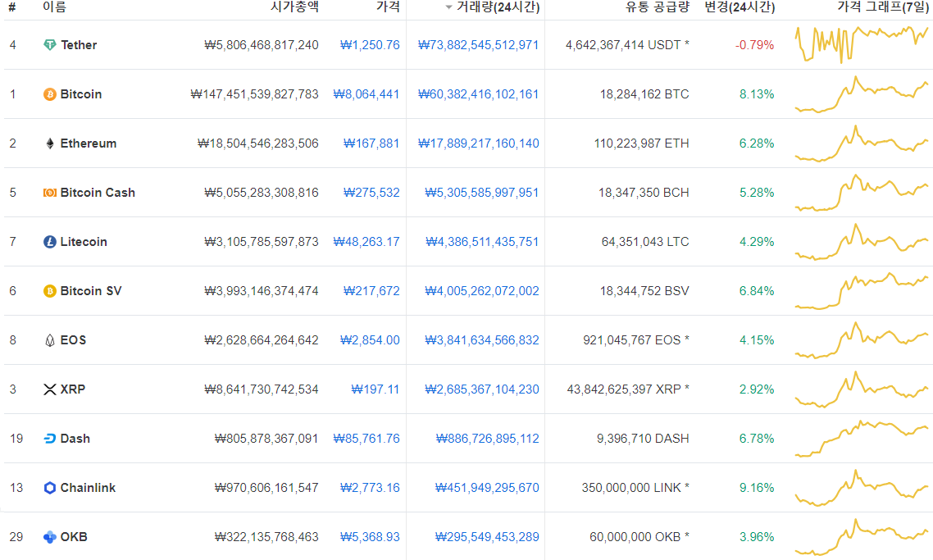The width and height of the screenshot is (933, 560).
Task: Open the EOS name link
Action: 73,340
